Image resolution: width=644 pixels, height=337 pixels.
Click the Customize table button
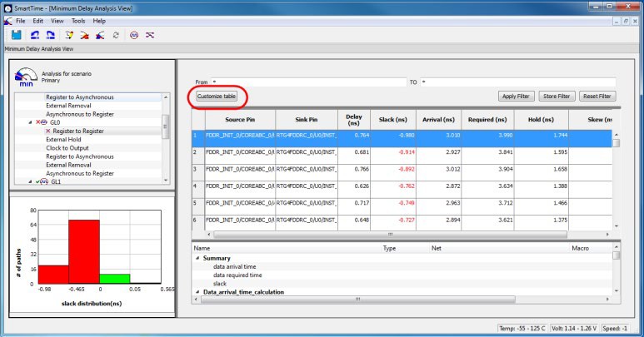point(216,97)
